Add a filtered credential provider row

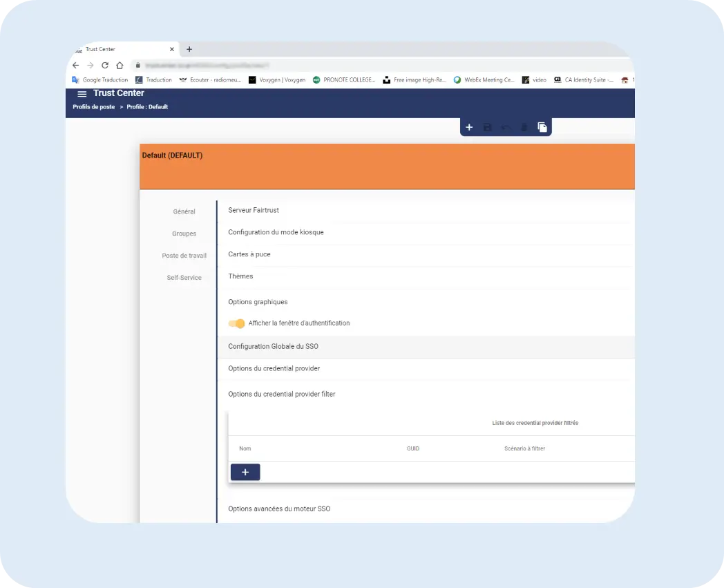tap(245, 472)
